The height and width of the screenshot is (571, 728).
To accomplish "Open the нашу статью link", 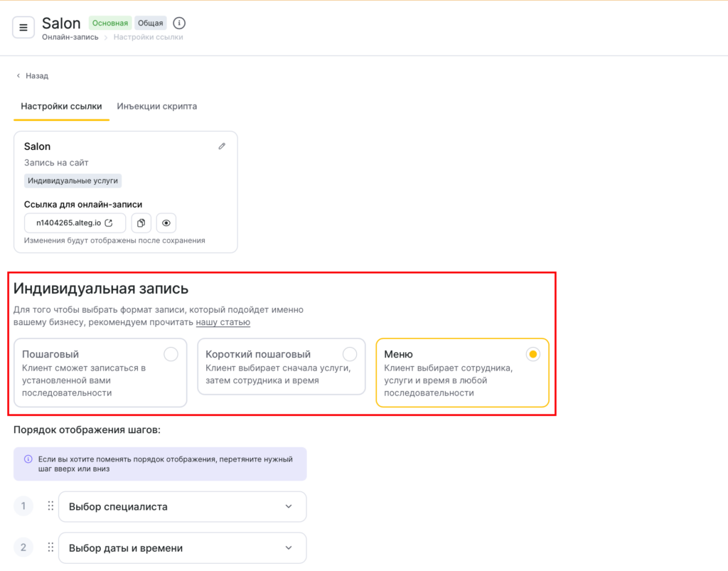I will pos(223,323).
